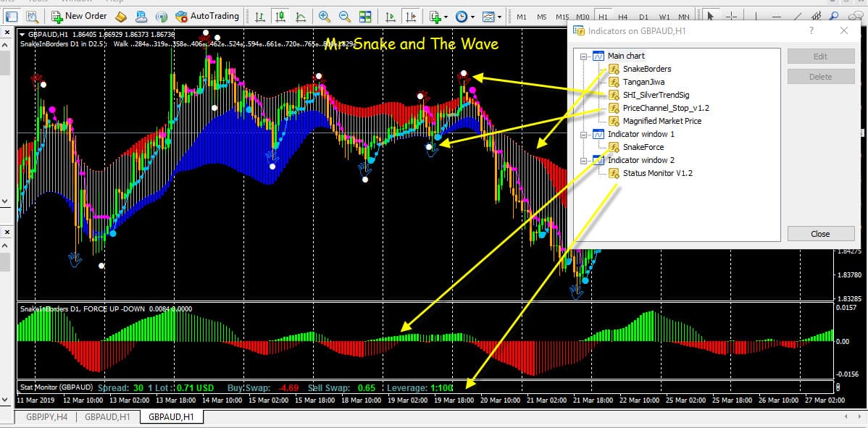Open the Templates dropdown

point(493,16)
